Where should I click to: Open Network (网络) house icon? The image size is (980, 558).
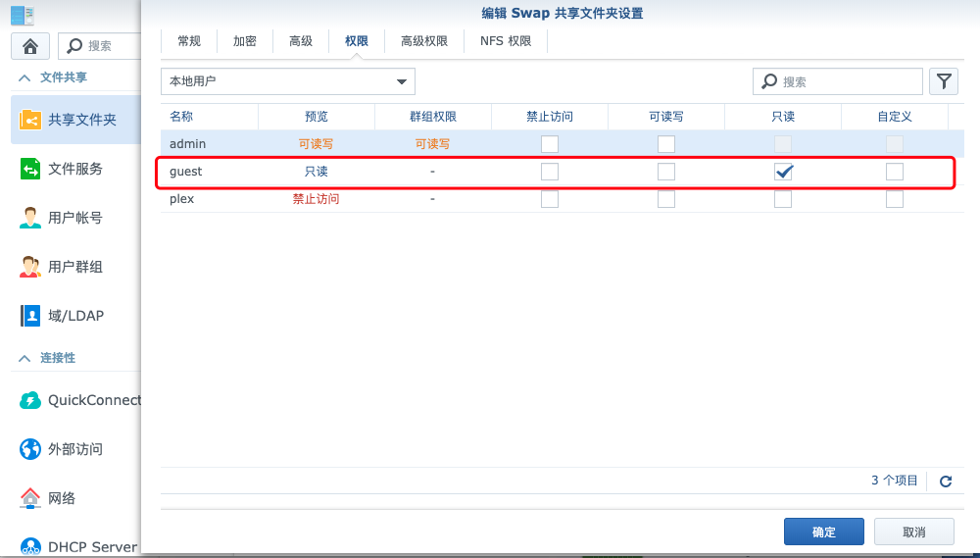coord(30,498)
